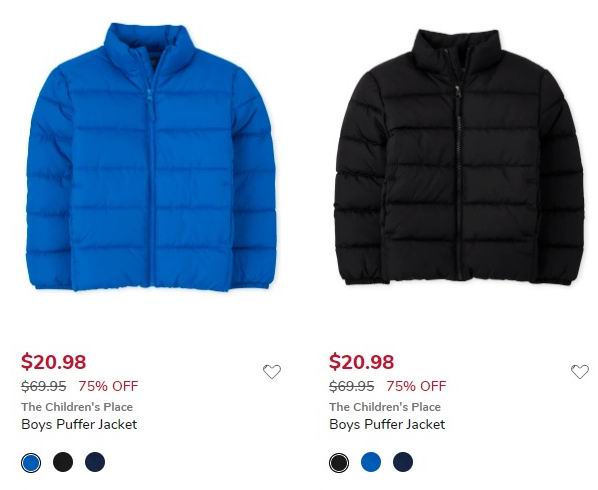The image size is (598, 490).
Task: Click $20.98 sale price of blue jacket
Action: pyautogui.click(x=54, y=361)
